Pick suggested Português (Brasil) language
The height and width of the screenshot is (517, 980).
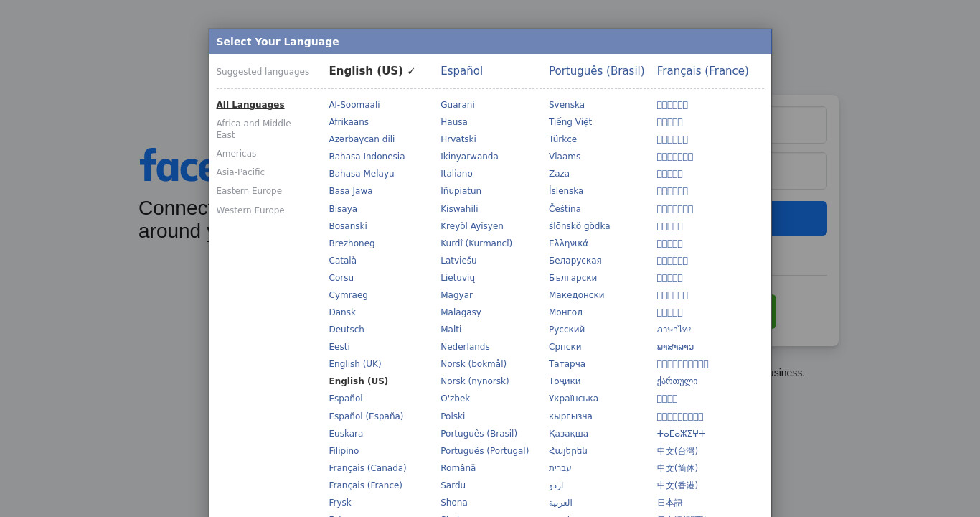tap(596, 71)
